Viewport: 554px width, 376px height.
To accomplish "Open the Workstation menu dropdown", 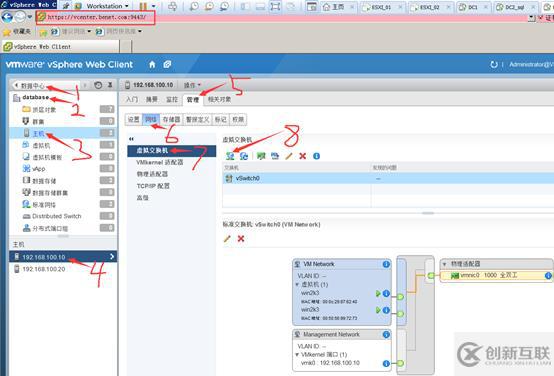I will 107,6.
